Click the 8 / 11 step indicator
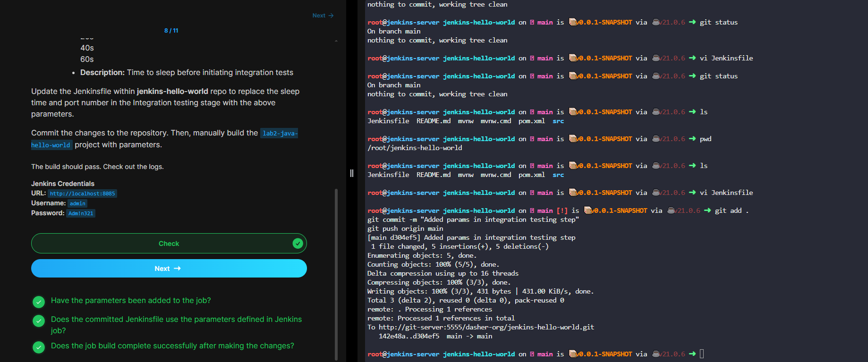 pyautogui.click(x=171, y=31)
